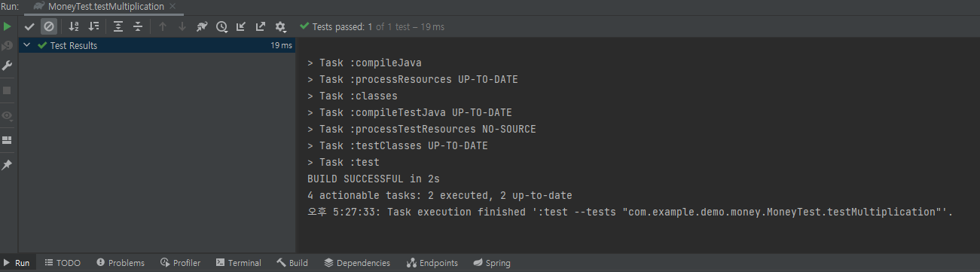This screenshot has height=272, width=980.
Task: Restore layout icon in left sidebar
Action: (8, 140)
